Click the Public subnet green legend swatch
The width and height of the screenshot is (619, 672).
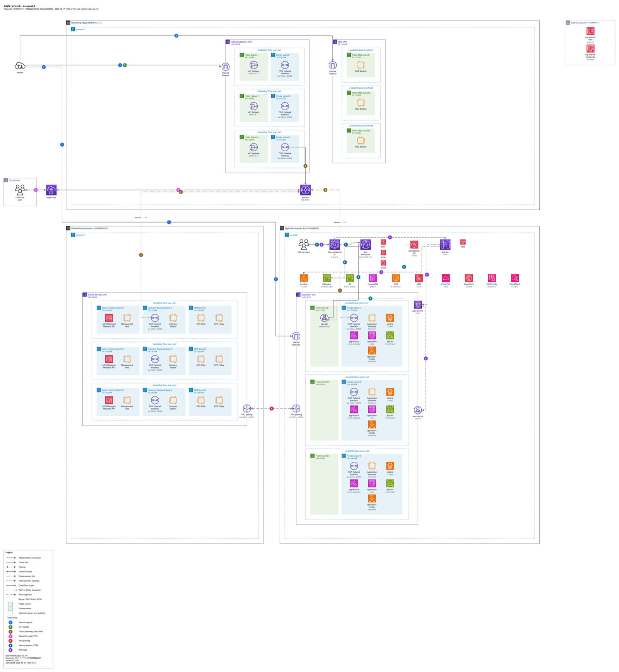pos(10,604)
